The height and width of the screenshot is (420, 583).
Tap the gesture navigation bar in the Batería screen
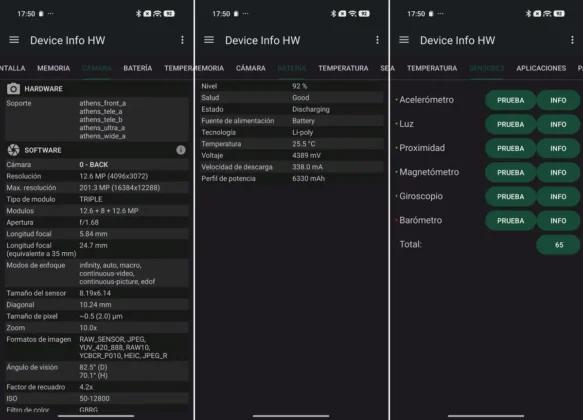291,416
